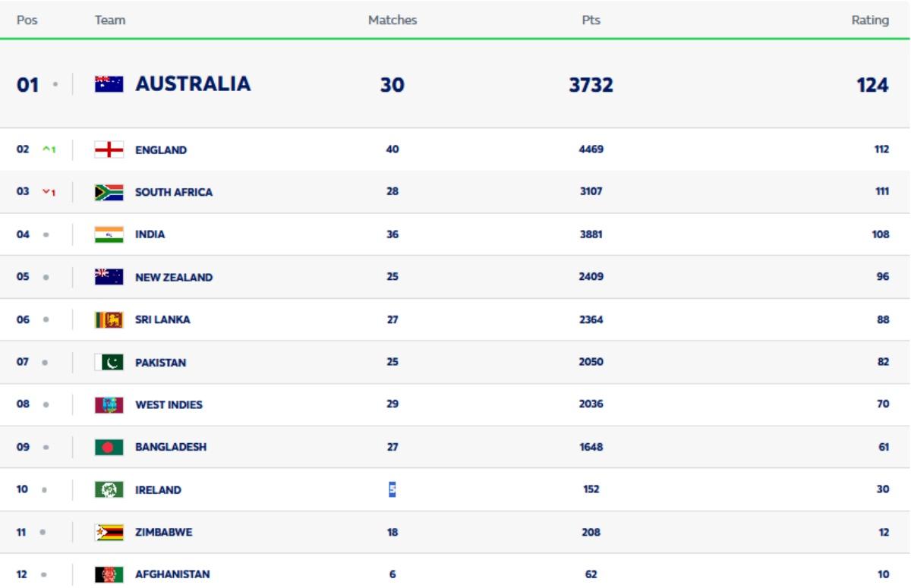Click the Ireland flag icon
The width and height of the screenshot is (911, 588).
coord(109,489)
